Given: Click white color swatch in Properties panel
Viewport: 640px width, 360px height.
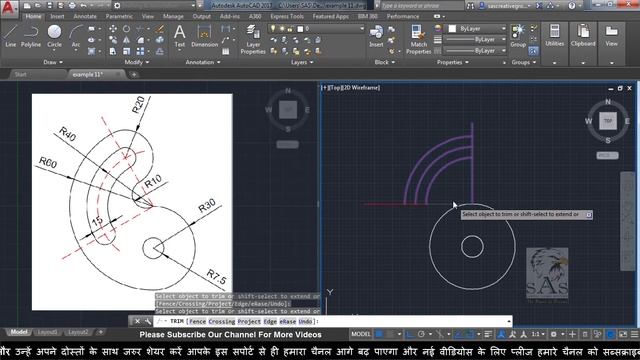Looking at the screenshot, I should pos(452,29).
